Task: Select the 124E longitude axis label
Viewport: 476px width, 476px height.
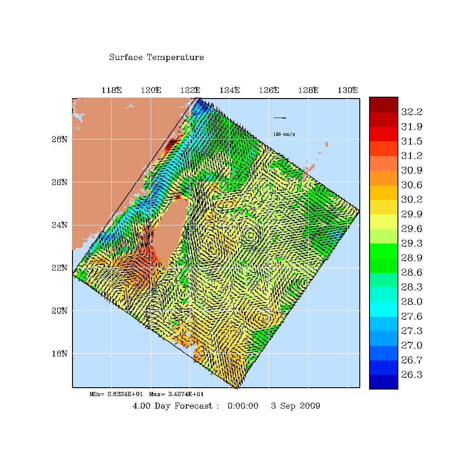Action: pyautogui.click(x=229, y=91)
